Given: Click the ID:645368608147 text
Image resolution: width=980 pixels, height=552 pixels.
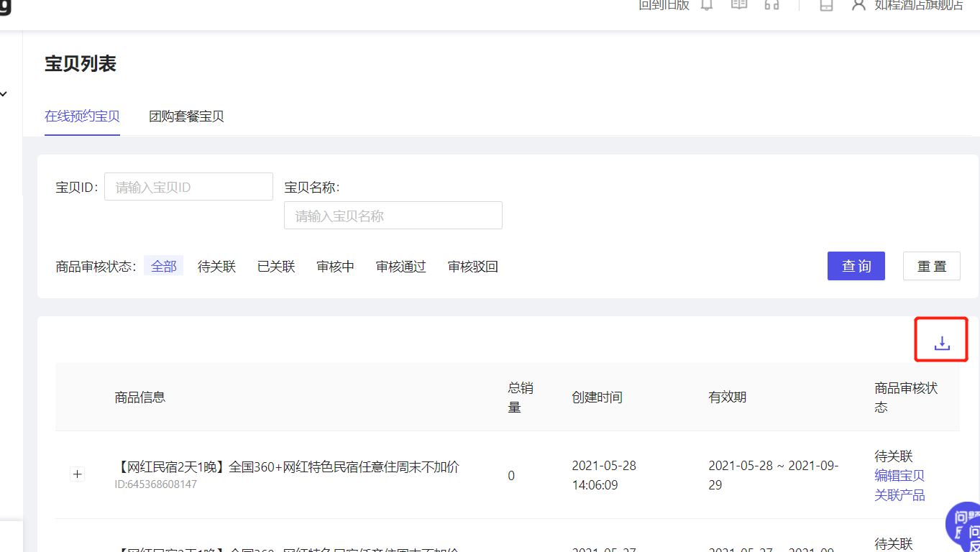Looking at the screenshot, I should 155,484.
